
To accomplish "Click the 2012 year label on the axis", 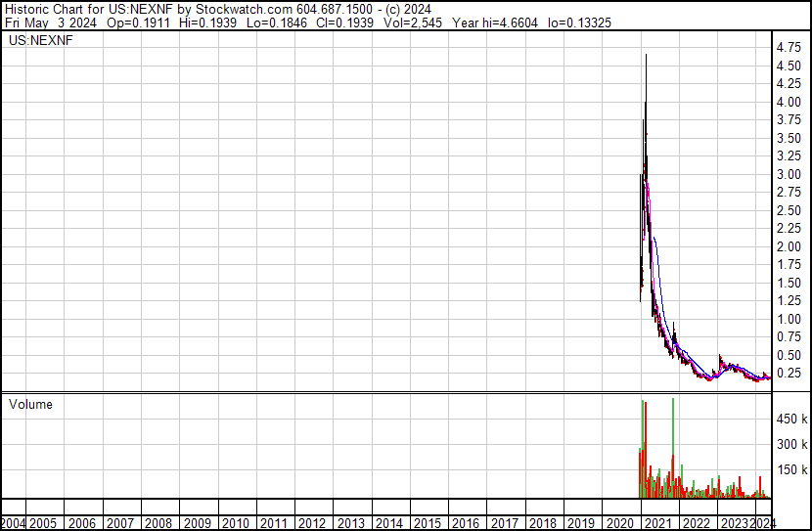I will [x=313, y=522].
